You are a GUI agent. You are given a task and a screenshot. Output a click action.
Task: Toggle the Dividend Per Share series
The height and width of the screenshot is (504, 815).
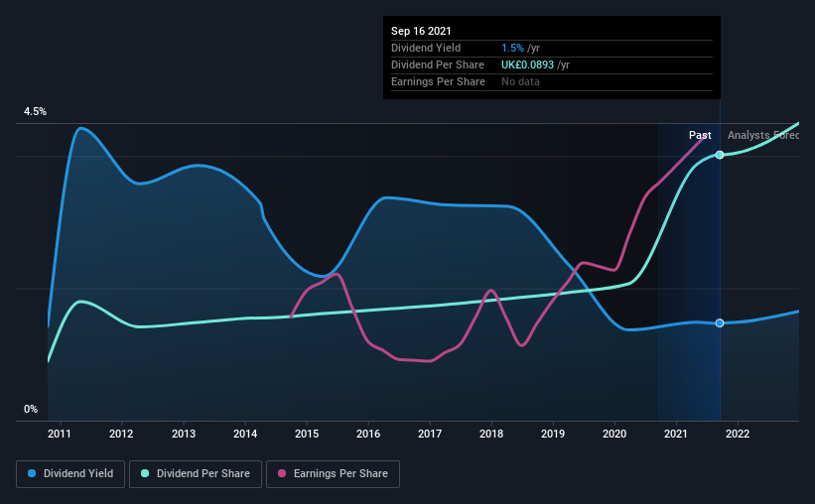[x=196, y=474]
